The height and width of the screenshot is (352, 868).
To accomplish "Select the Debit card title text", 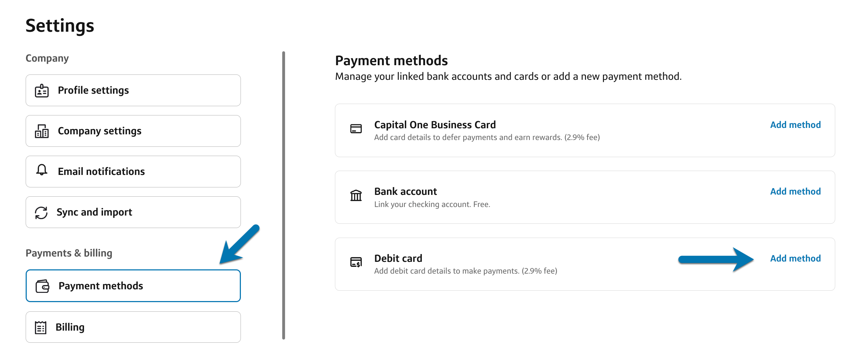I will click(398, 258).
